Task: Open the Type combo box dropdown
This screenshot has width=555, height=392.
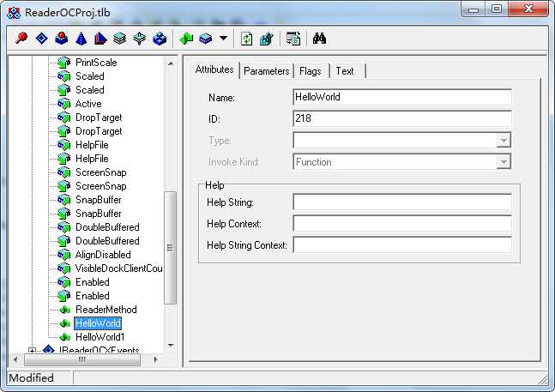Action: pyautogui.click(x=504, y=141)
